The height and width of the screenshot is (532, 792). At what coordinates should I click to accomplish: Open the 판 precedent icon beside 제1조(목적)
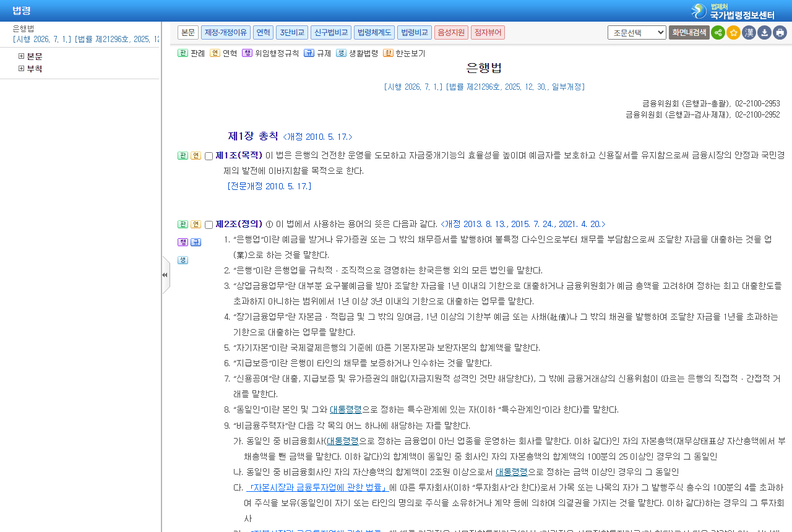click(183, 155)
